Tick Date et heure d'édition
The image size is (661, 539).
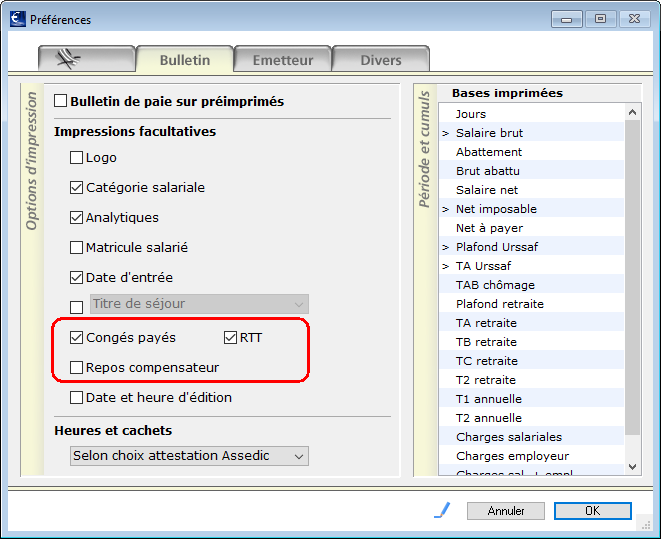[76, 397]
